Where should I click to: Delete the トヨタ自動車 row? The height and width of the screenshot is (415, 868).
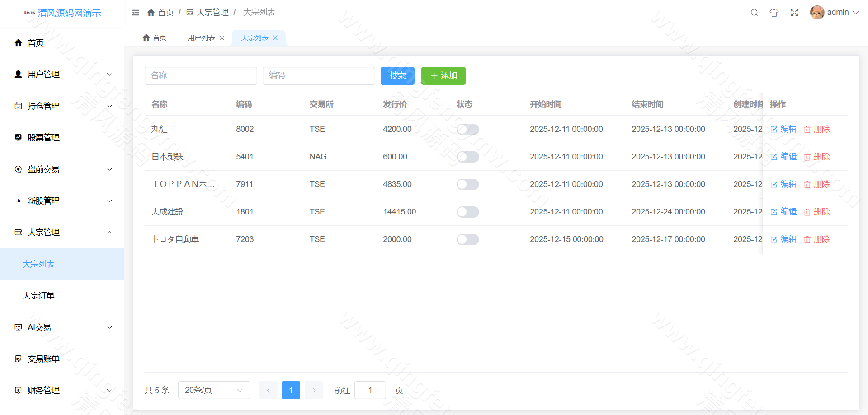817,240
